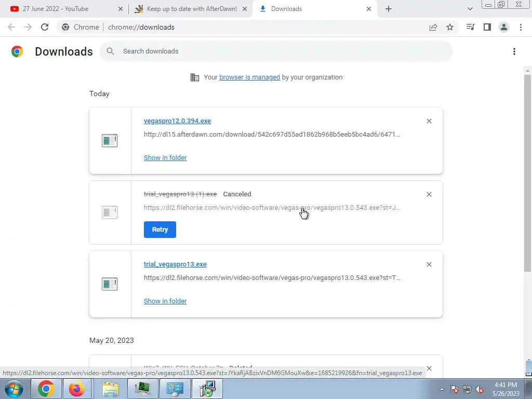Open the network tray icon
532x399 pixels.
click(467, 389)
